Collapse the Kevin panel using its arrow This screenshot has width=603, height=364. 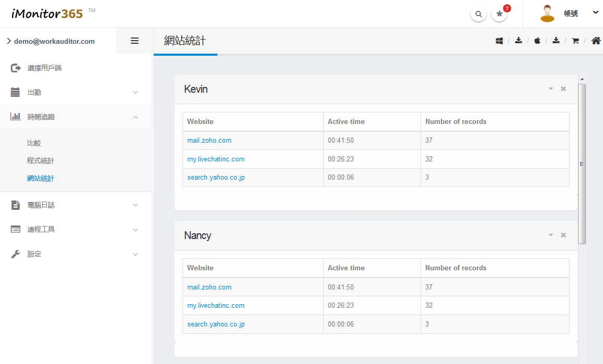[x=551, y=89]
